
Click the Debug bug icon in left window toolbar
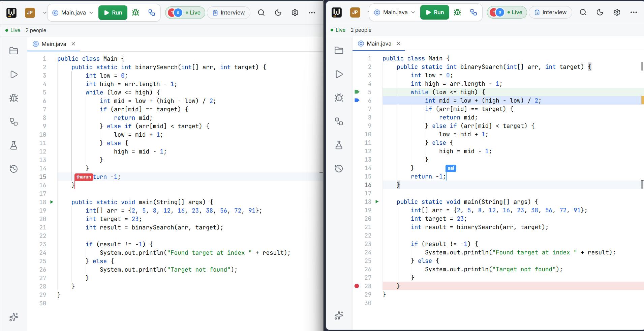[x=135, y=12]
